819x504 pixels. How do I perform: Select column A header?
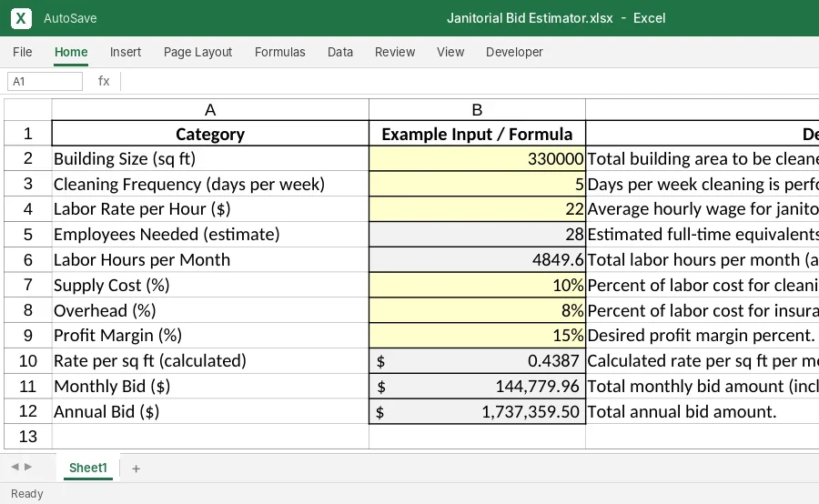(210, 110)
